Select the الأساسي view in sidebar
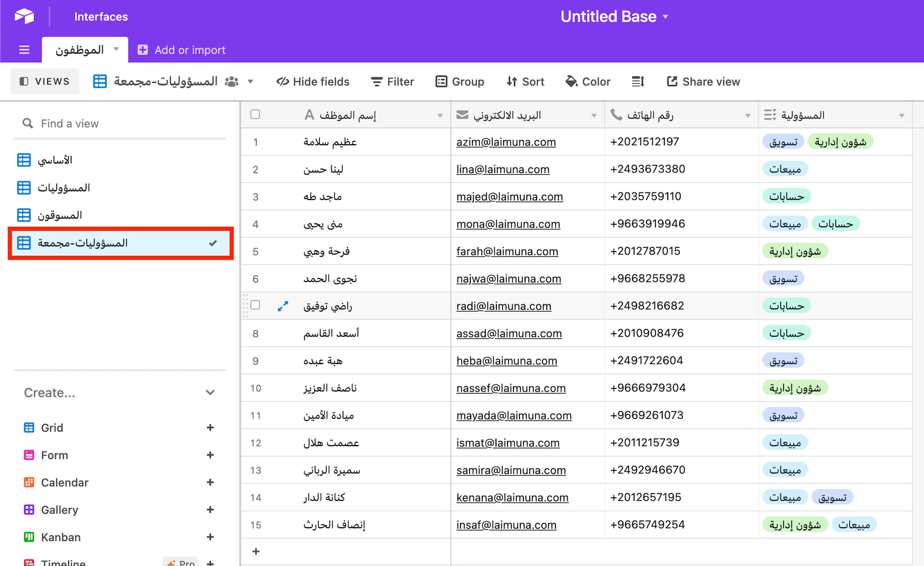The image size is (924, 566). [55, 160]
